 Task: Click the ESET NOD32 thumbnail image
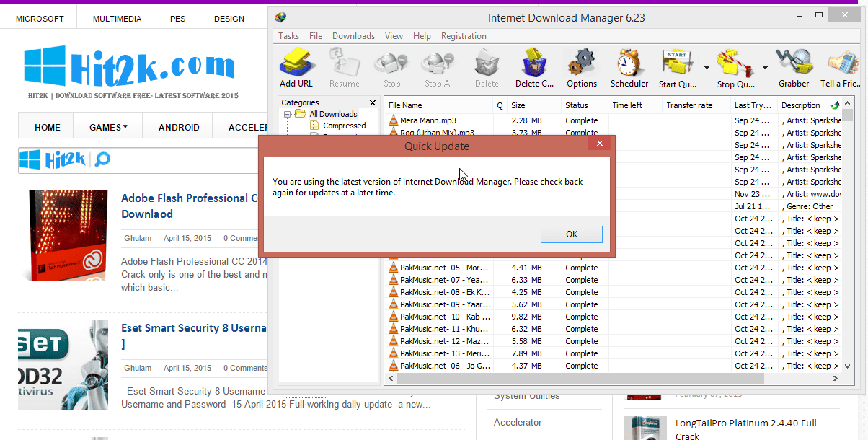(63, 365)
